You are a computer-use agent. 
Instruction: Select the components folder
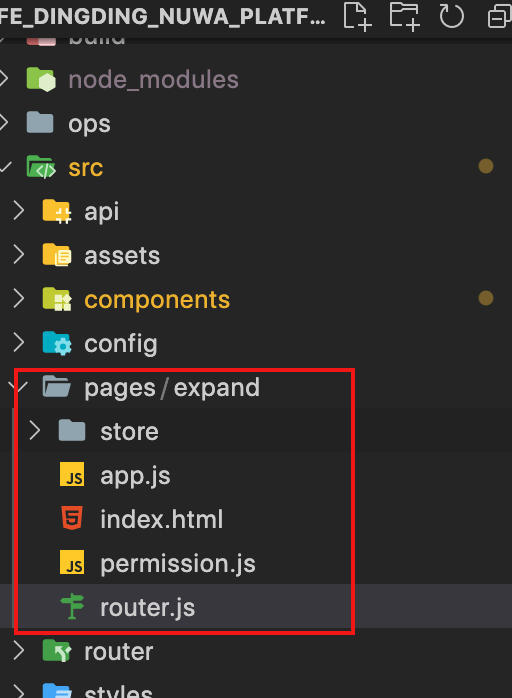point(157,299)
